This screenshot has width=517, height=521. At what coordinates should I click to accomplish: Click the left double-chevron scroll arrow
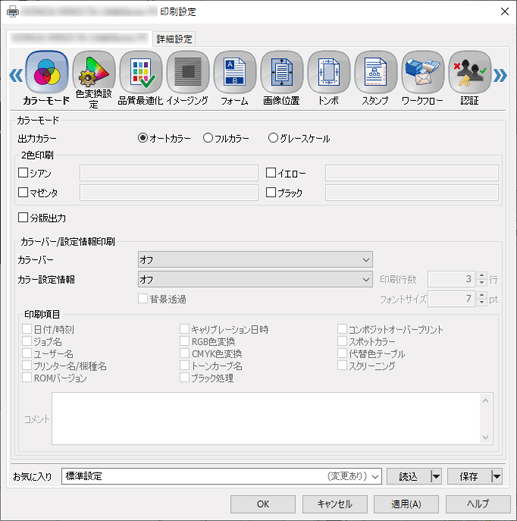[16, 75]
